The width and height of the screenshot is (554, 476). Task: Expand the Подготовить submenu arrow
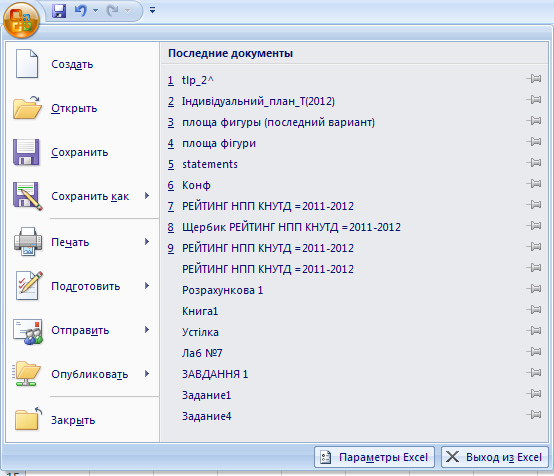(147, 286)
